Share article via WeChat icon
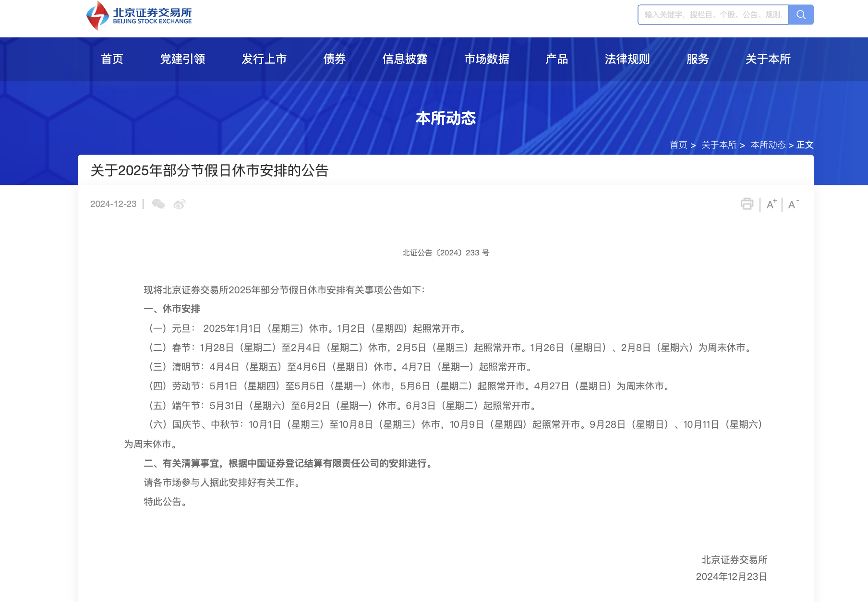 coord(158,204)
